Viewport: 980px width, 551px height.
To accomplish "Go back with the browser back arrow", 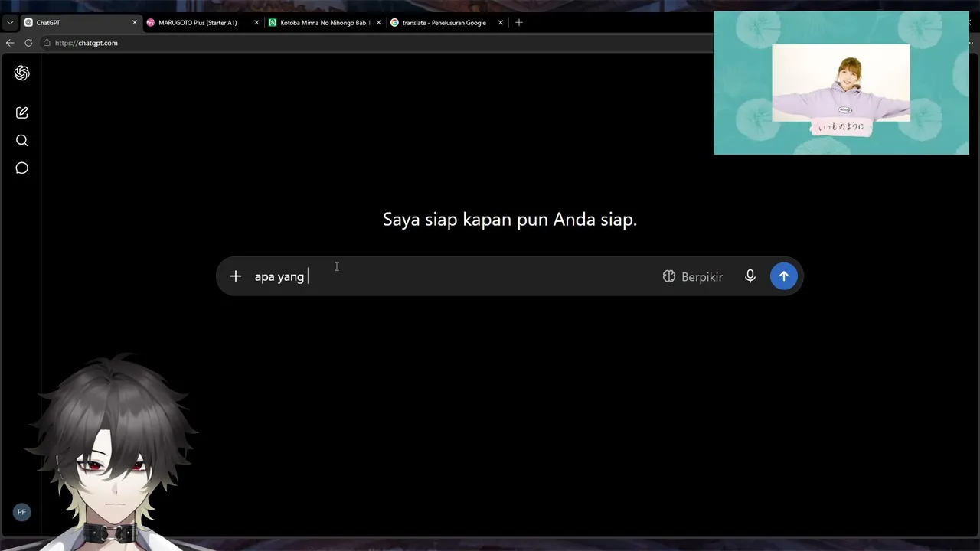I will tap(10, 43).
